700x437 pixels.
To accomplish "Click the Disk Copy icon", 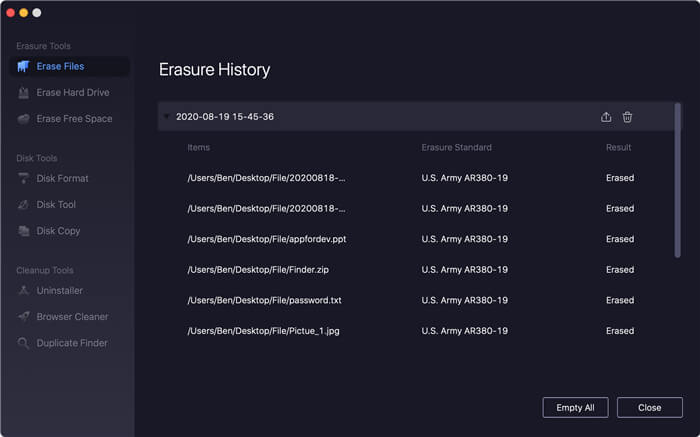I will 23,231.
